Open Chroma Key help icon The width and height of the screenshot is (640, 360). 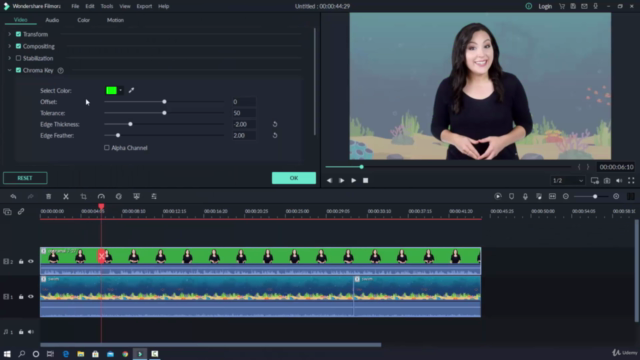(60, 71)
